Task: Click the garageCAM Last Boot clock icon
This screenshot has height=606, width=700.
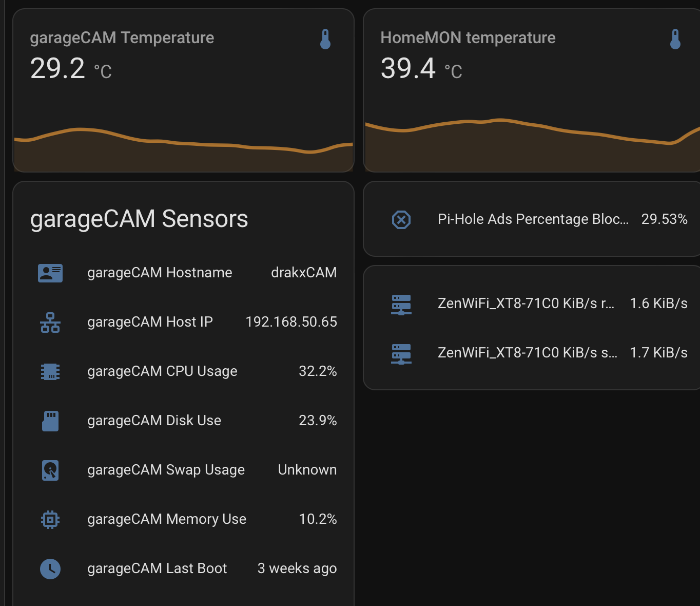Action: (50, 569)
